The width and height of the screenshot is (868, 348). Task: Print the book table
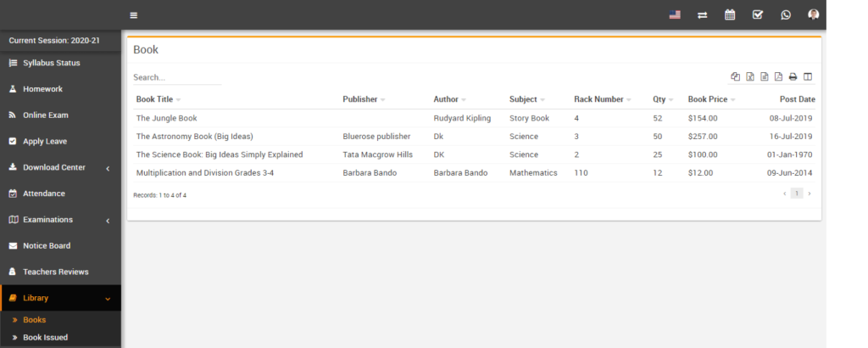[x=793, y=77]
